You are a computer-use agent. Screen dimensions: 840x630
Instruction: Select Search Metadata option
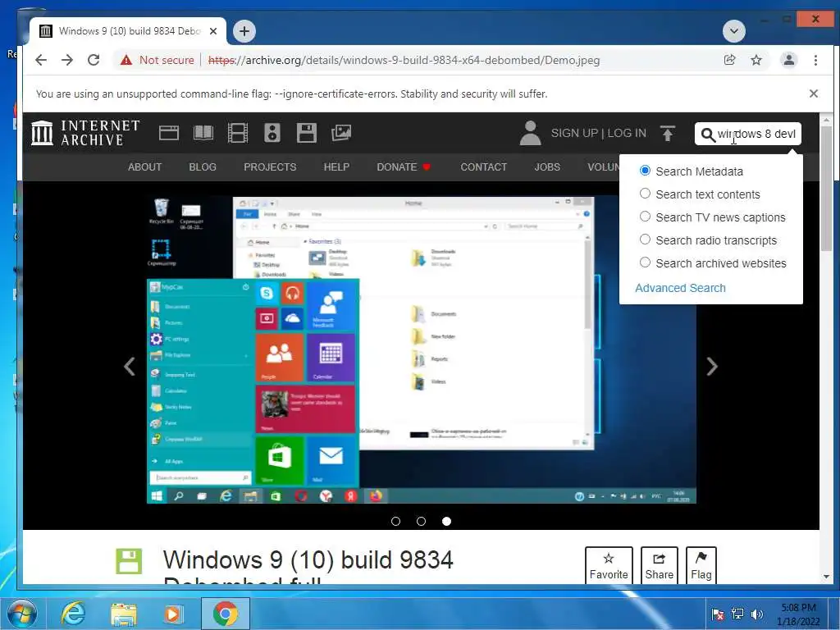pos(645,171)
